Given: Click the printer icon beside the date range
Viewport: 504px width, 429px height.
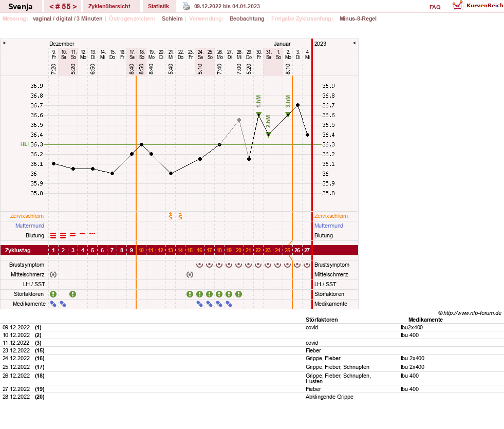Looking at the screenshot, I should (186, 6).
